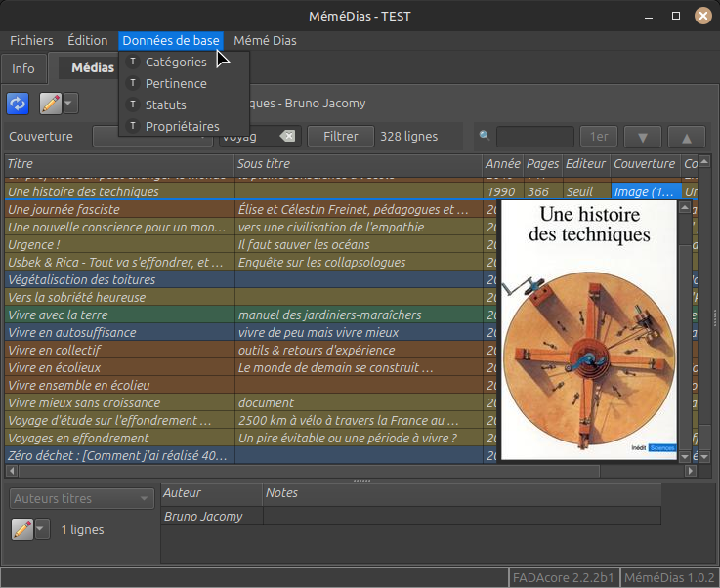
Task: Click the Filtrer button
Action: [x=341, y=137]
